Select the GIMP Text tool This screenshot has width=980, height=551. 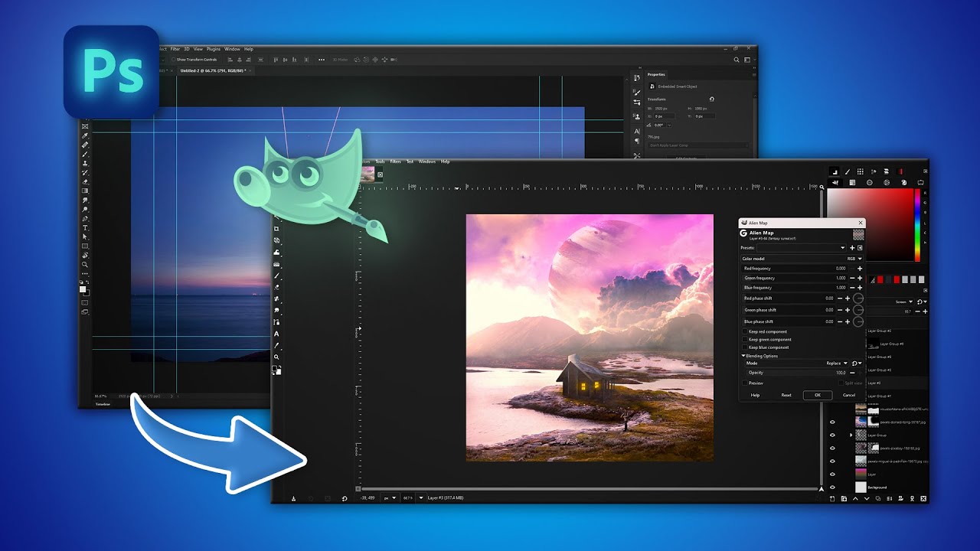(276, 334)
